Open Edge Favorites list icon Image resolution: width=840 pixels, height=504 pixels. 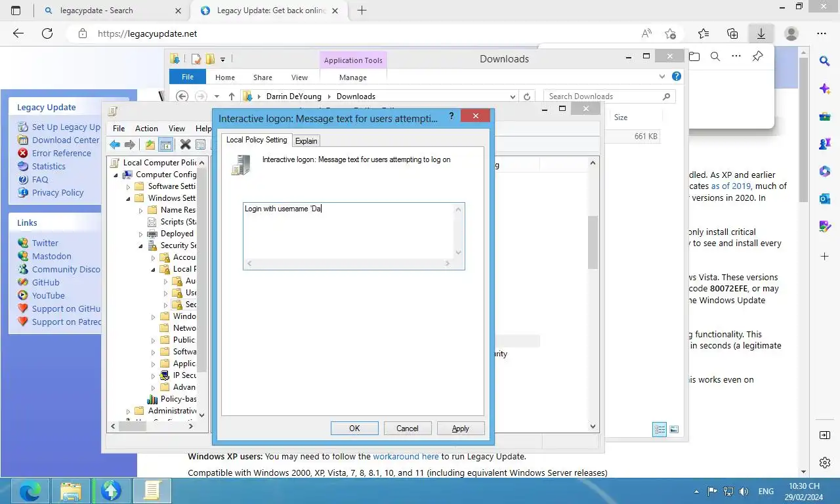click(703, 33)
